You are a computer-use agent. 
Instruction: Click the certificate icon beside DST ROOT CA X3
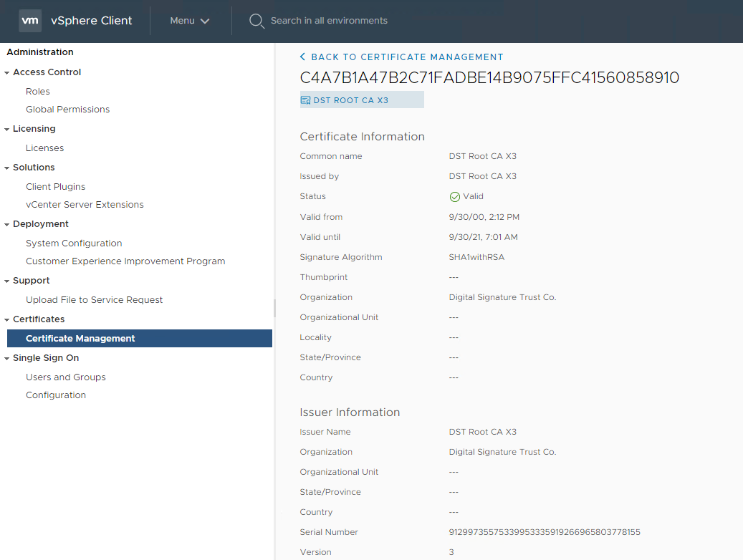(306, 100)
